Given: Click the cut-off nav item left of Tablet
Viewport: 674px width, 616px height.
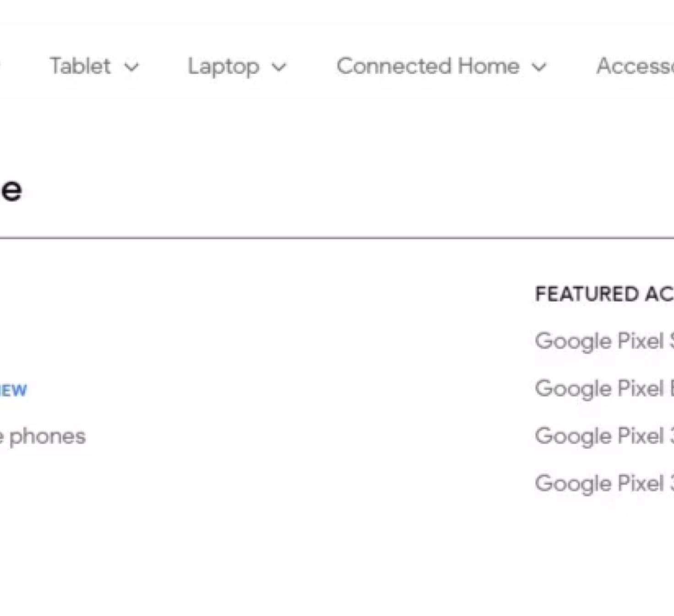Looking at the screenshot, I should [1, 66].
